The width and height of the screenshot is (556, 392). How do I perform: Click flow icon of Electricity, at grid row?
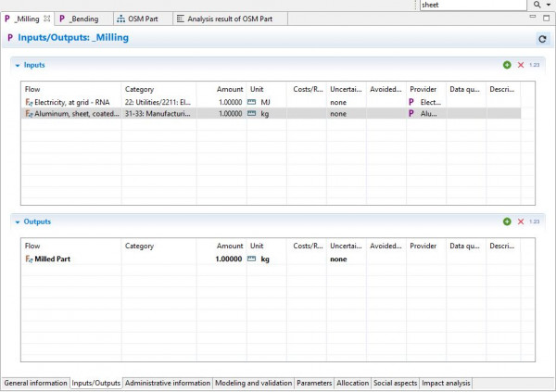tap(29, 102)
